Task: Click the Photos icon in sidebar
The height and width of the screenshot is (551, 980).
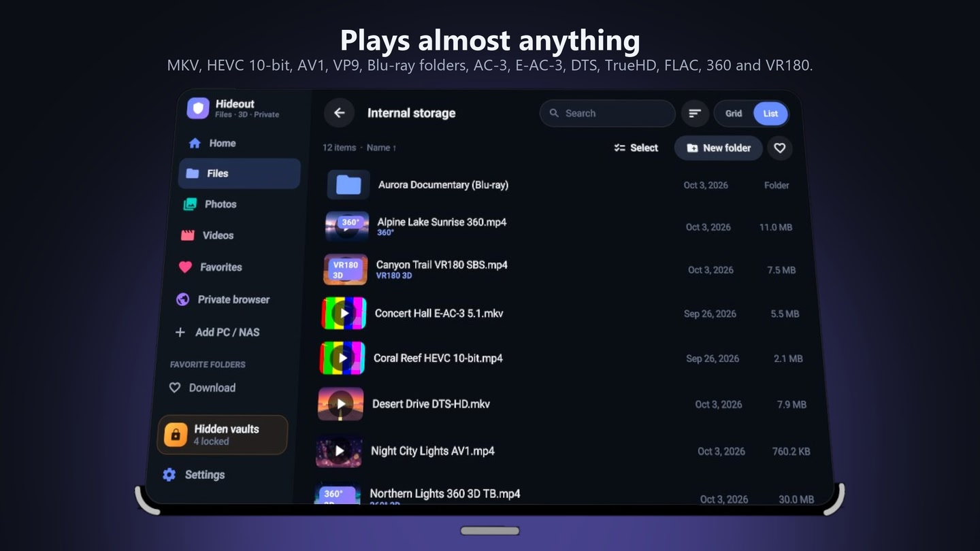Action: pyautogui.click(x=191, y=204)
